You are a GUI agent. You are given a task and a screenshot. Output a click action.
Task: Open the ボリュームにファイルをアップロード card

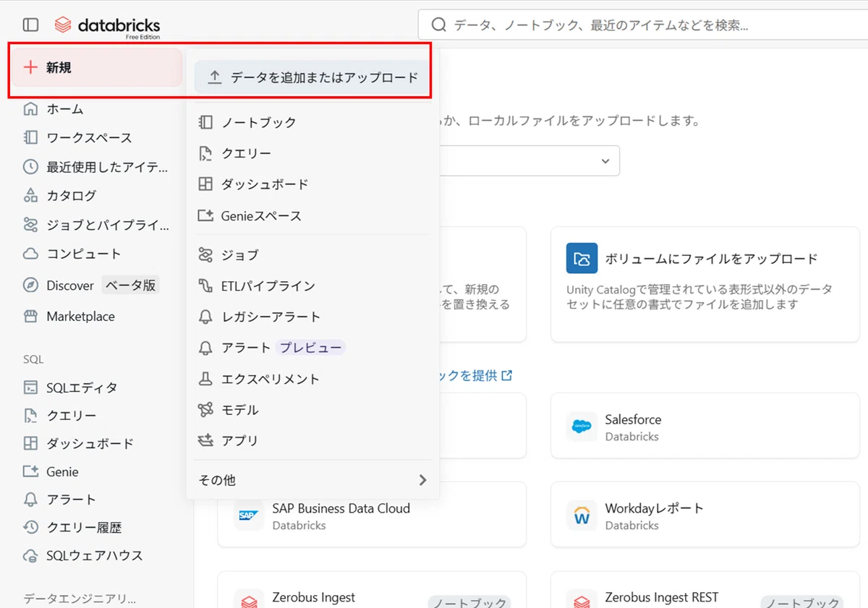click(x=705, y=284)
